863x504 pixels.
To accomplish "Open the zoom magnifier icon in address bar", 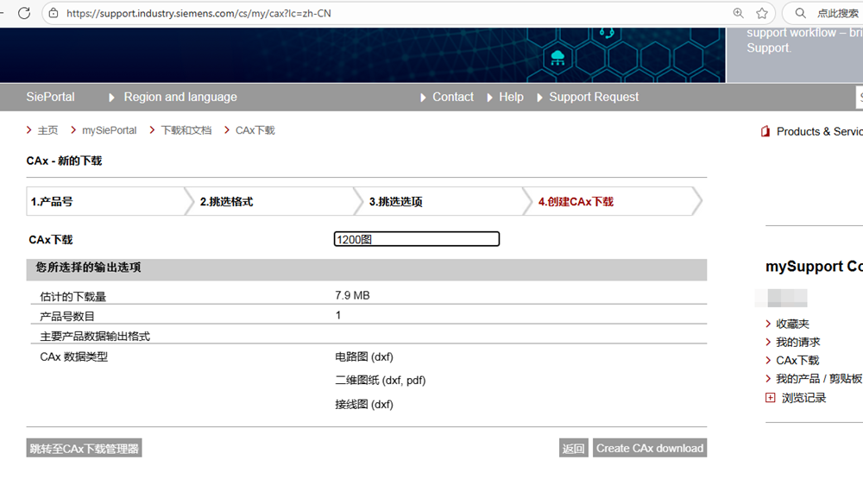I will tap(738, 13).
